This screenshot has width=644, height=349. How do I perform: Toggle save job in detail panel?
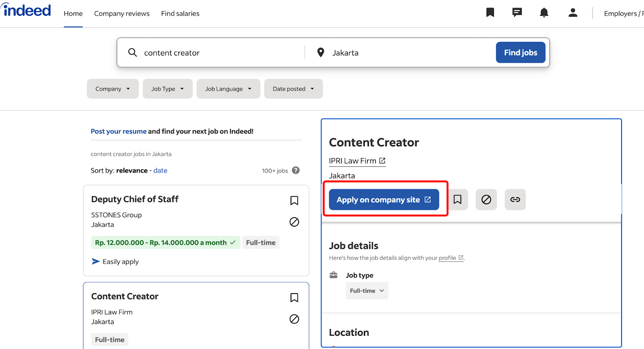coord(457,199)
